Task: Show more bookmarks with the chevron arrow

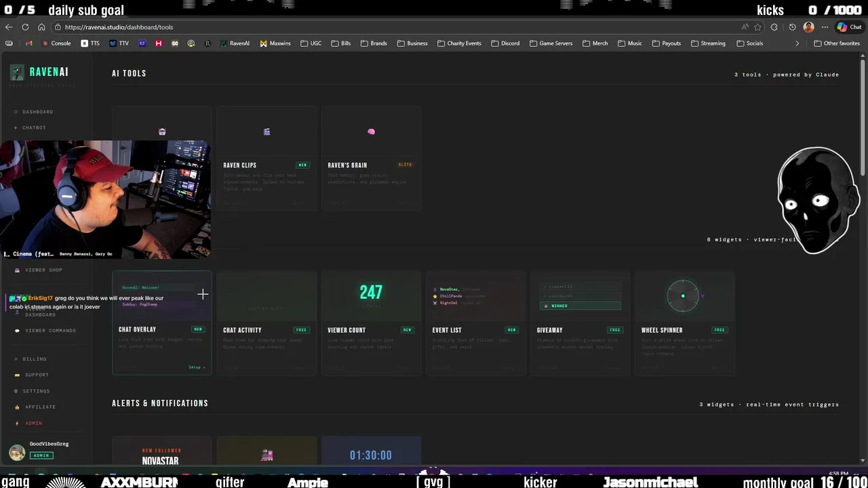Action: pos(797,43)
